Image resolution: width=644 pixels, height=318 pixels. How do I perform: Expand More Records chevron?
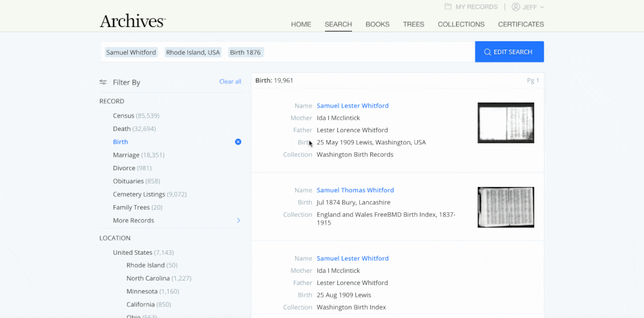(238, 221)
